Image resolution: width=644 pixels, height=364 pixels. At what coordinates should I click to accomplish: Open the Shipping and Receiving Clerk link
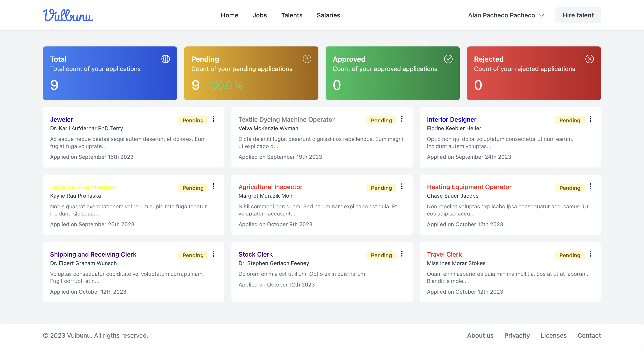[93, 255]
